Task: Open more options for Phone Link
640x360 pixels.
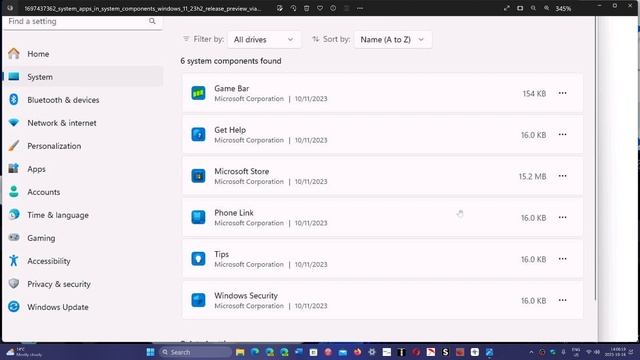Action: 562,217
